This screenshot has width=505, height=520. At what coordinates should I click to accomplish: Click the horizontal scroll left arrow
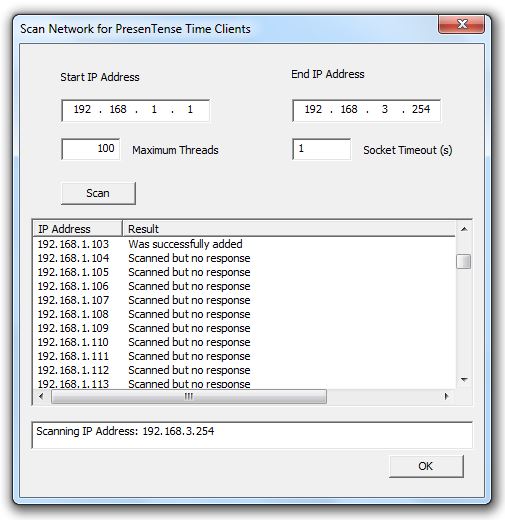pyautogui.click(x=41, y=396)
